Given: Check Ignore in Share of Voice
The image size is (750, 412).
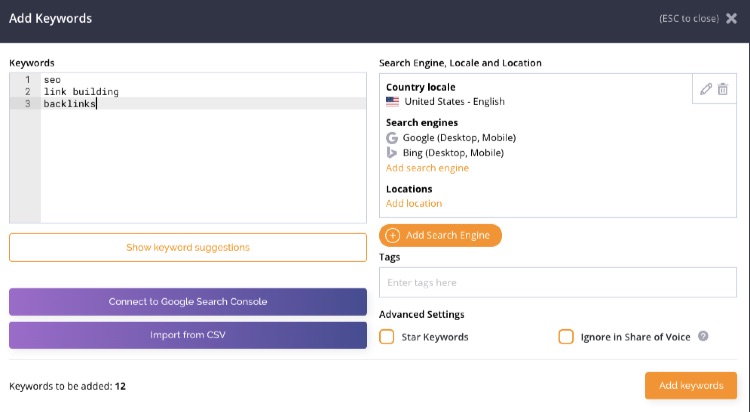Looking at the screenshot, I should click(566, 336).
